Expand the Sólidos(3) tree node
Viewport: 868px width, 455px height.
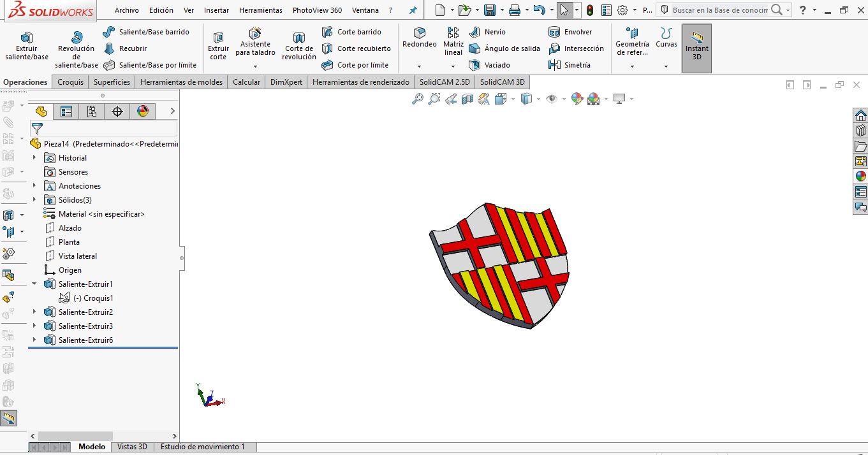point(34,200)
